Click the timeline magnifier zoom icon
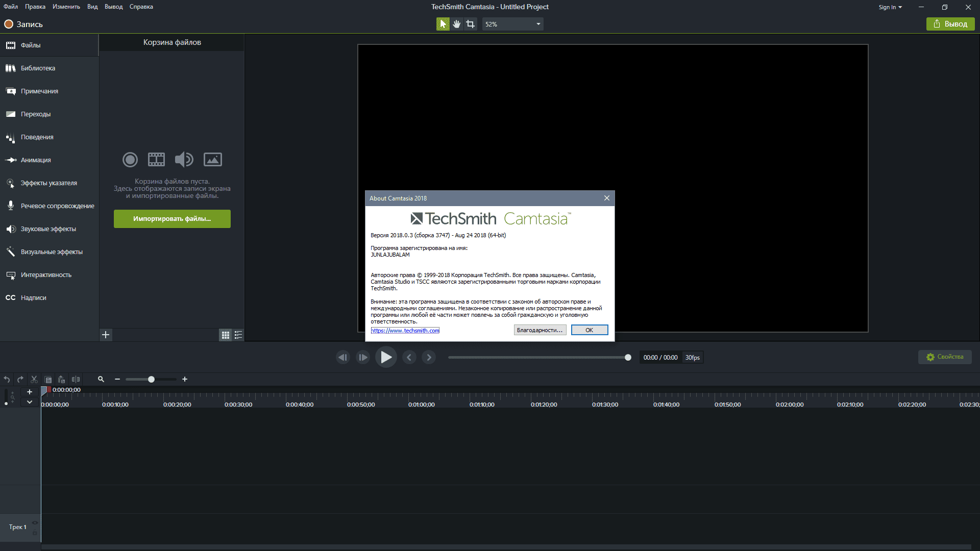 tap(101, 379)
